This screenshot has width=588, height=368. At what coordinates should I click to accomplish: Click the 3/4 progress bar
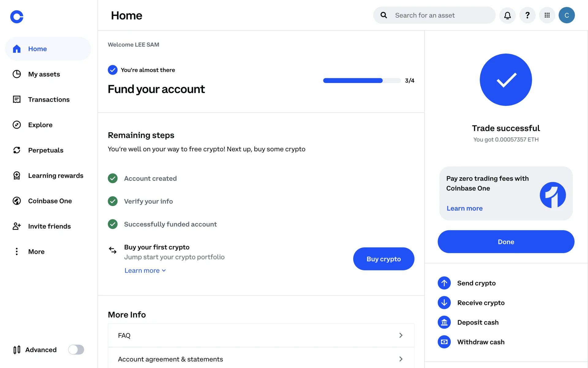click(x=361, y=81)
